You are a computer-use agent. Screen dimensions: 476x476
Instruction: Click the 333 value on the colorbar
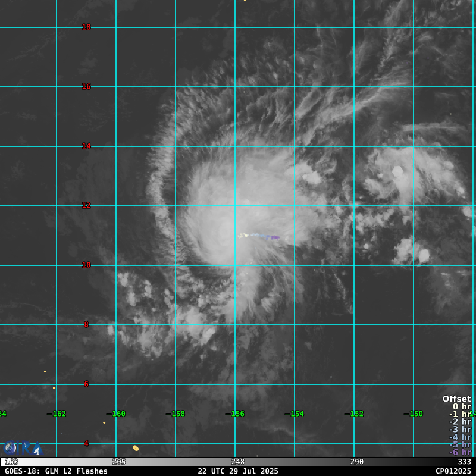click(464, 462)
